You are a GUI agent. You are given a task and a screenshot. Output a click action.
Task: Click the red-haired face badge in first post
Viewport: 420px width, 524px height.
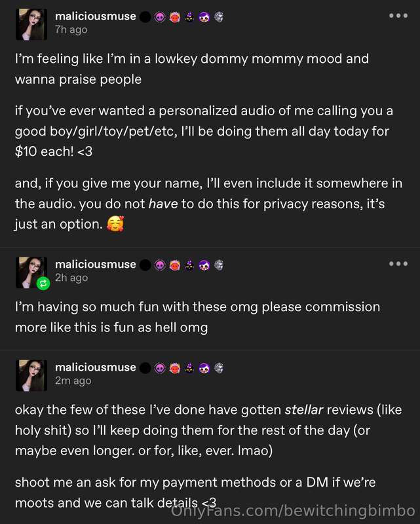pyautogui.click(x=174, y=17)
